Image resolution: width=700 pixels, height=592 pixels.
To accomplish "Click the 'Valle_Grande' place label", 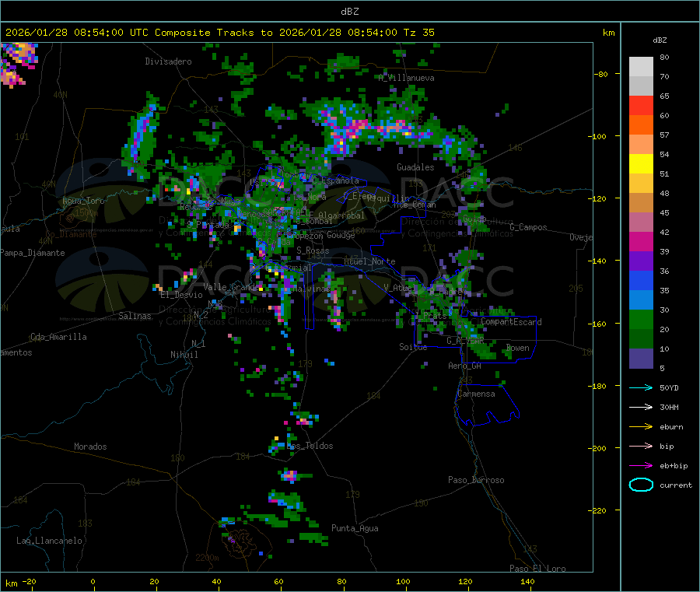I will click(x=232, y=287).
